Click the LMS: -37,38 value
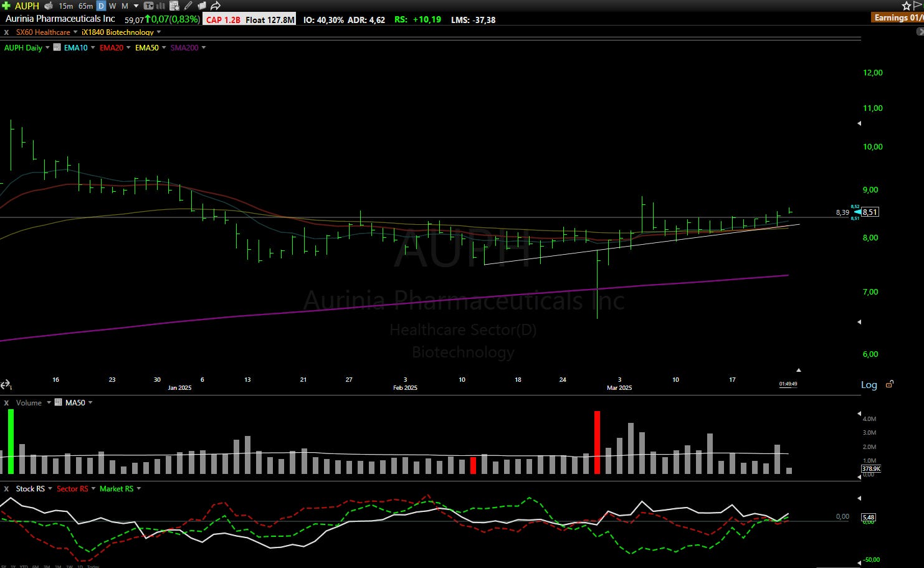 coord(474,19)
